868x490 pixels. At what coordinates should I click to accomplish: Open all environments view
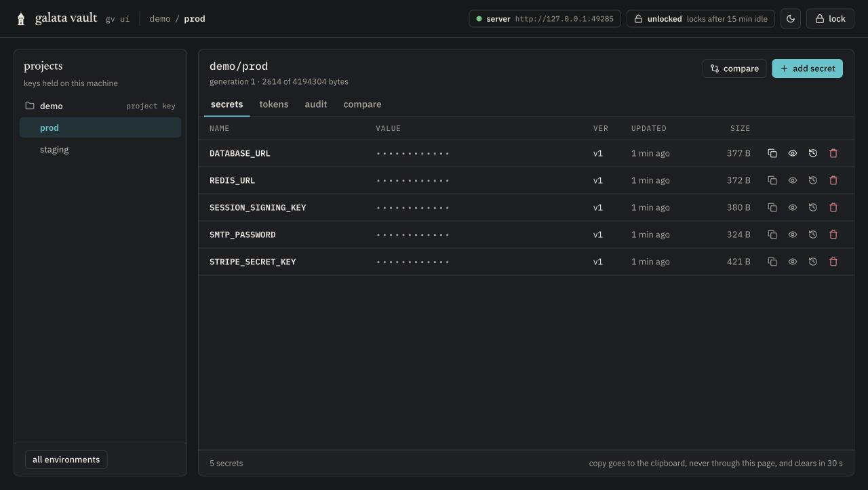[x=66, y=460]
